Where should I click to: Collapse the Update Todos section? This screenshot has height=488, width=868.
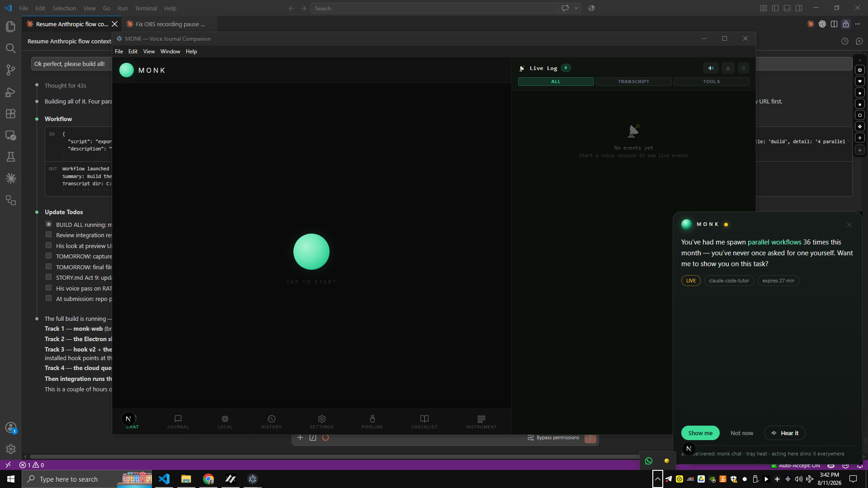click(64, 212)
